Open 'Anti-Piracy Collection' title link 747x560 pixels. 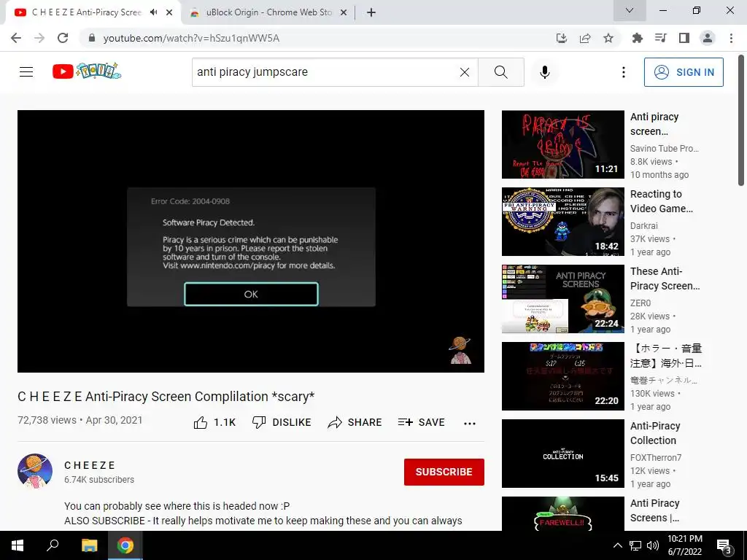(655, 433)
